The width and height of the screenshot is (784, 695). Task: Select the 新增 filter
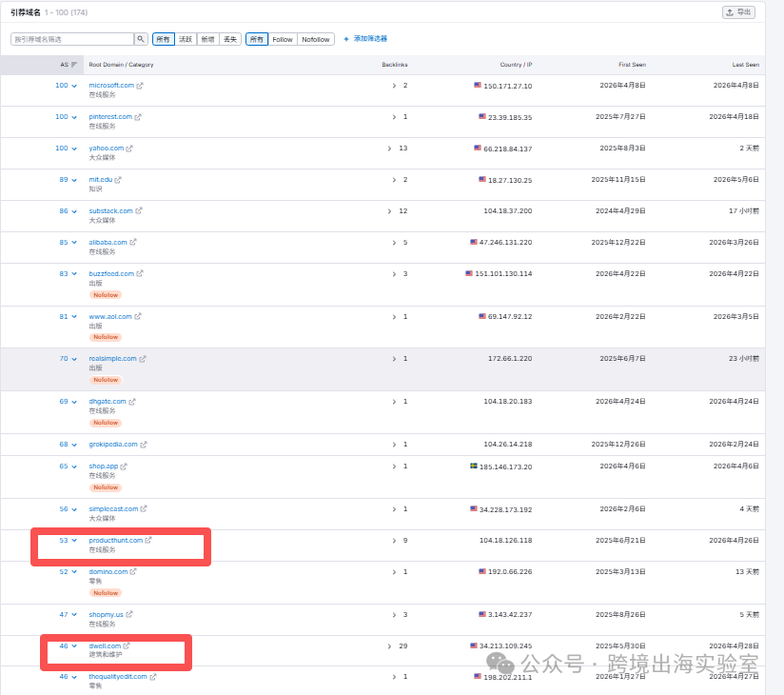(x=208, y=39)
